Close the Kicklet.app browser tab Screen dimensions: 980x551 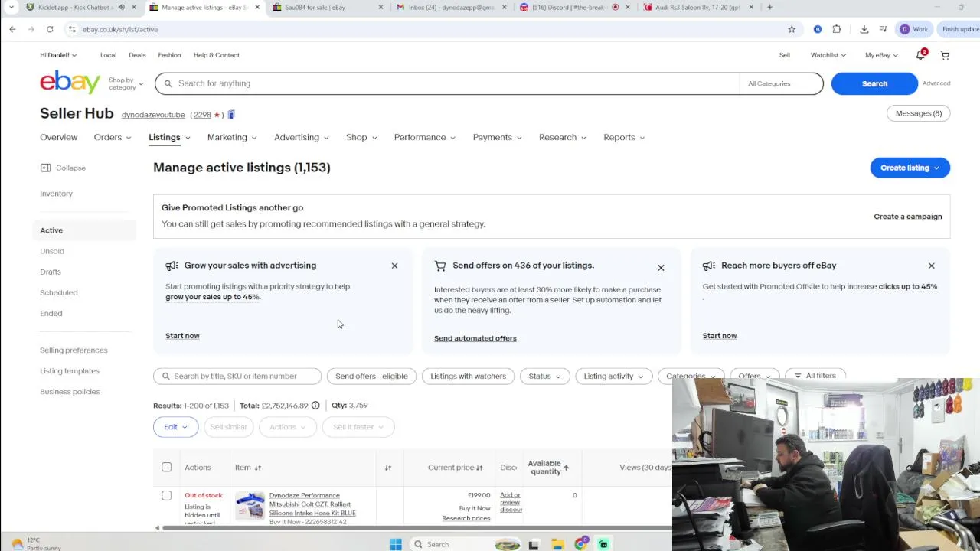pos(134,7)
